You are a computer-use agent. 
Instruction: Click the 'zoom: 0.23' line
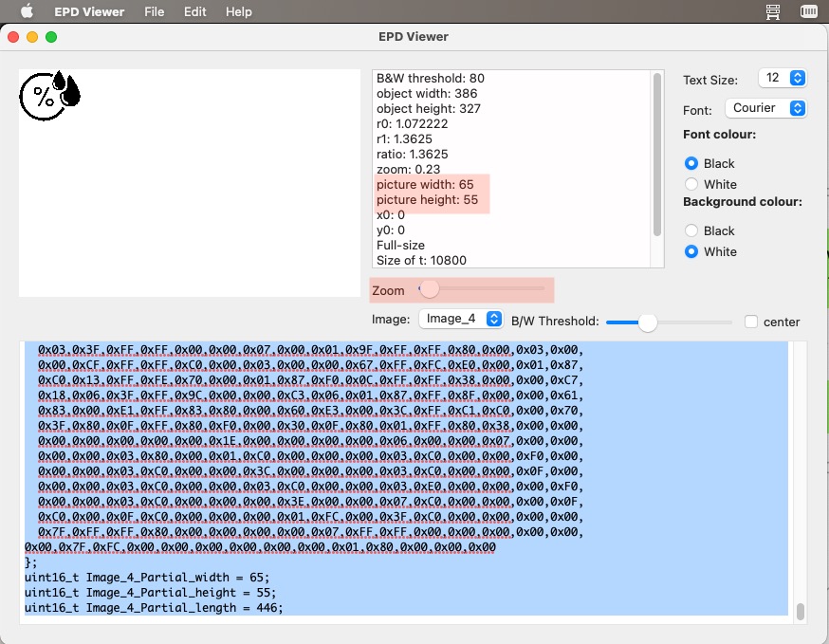[x=408, y=169]
